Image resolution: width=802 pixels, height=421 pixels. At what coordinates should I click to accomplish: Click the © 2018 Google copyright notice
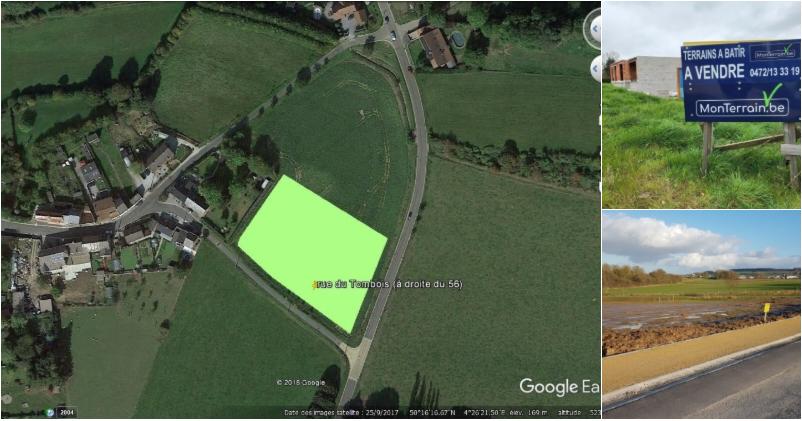click(x=301, y=382)
